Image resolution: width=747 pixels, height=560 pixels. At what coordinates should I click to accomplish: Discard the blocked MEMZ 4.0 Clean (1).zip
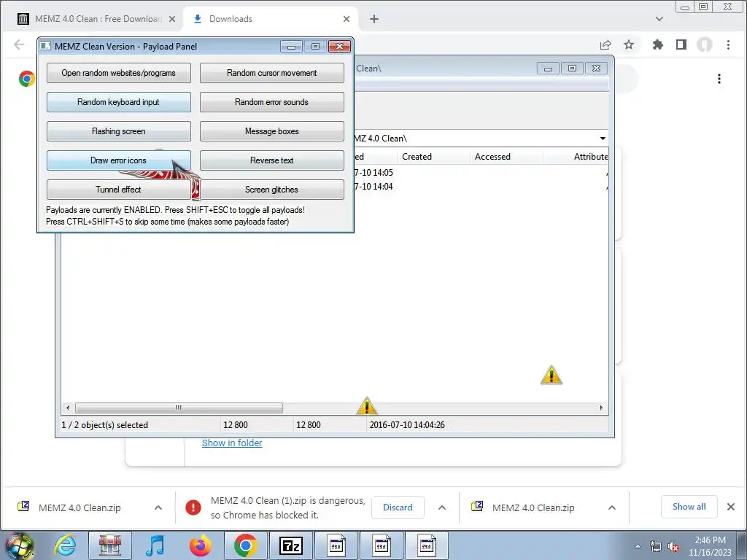(x=398, y=507)
